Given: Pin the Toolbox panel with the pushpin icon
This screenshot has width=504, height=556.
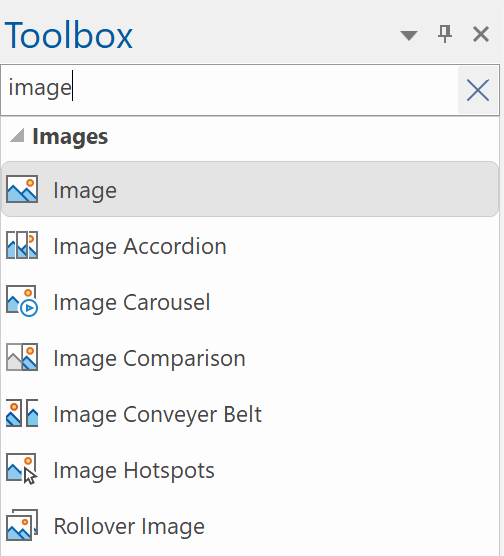Looking at the screenshot, I should click(x=445, y=34).
